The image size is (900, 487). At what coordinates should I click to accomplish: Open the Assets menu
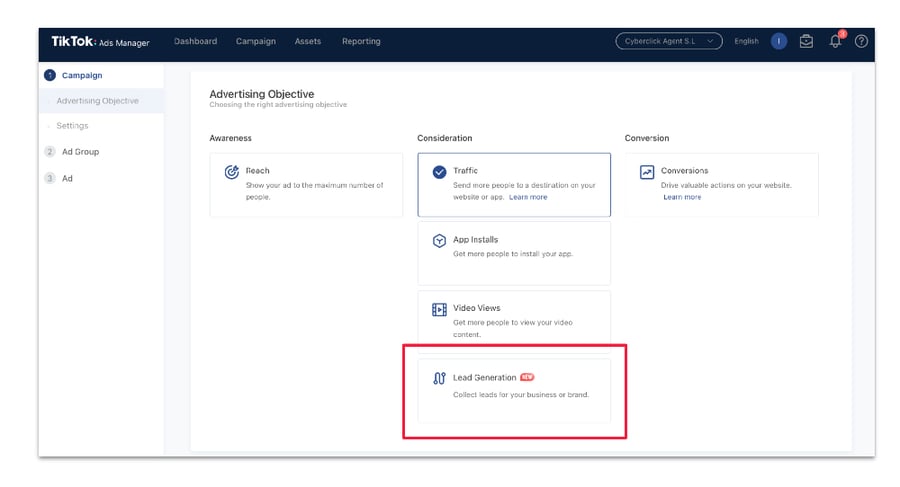click(x=308, y=41)
